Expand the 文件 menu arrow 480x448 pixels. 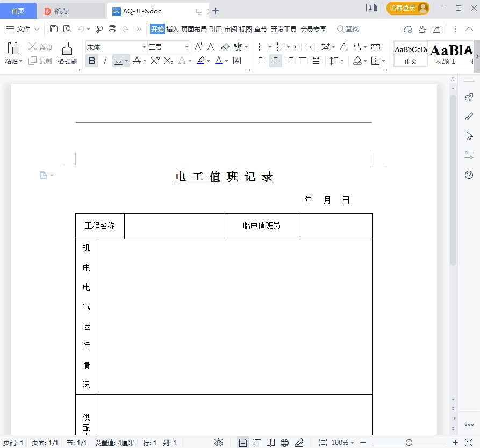point(37,29)
